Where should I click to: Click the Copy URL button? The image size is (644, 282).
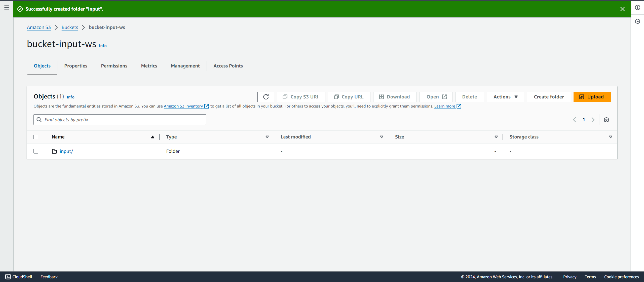point(349,97)
